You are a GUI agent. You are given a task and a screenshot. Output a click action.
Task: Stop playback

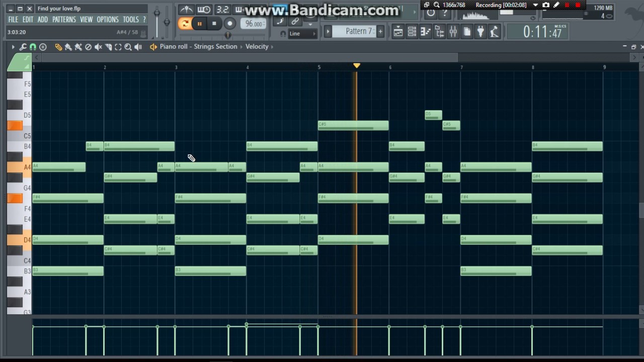pyautogui.click(x=214, y=24)
